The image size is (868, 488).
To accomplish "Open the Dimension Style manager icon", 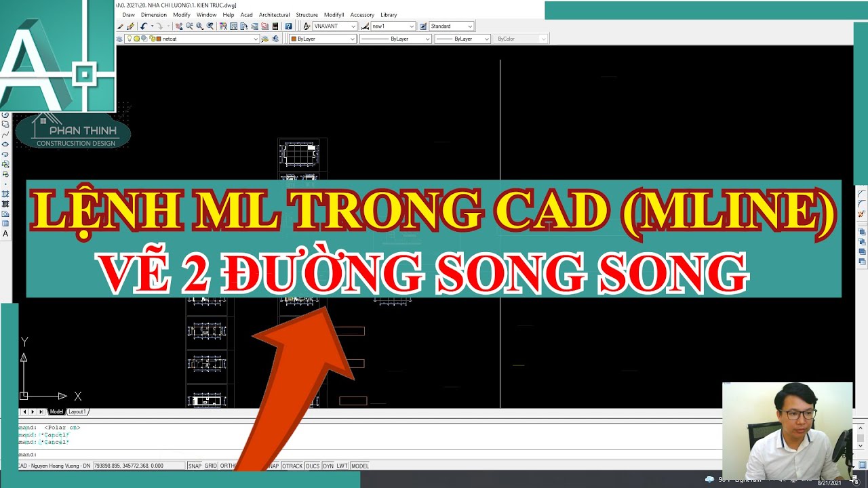I will pyautogui.click(x=365, y=26).
